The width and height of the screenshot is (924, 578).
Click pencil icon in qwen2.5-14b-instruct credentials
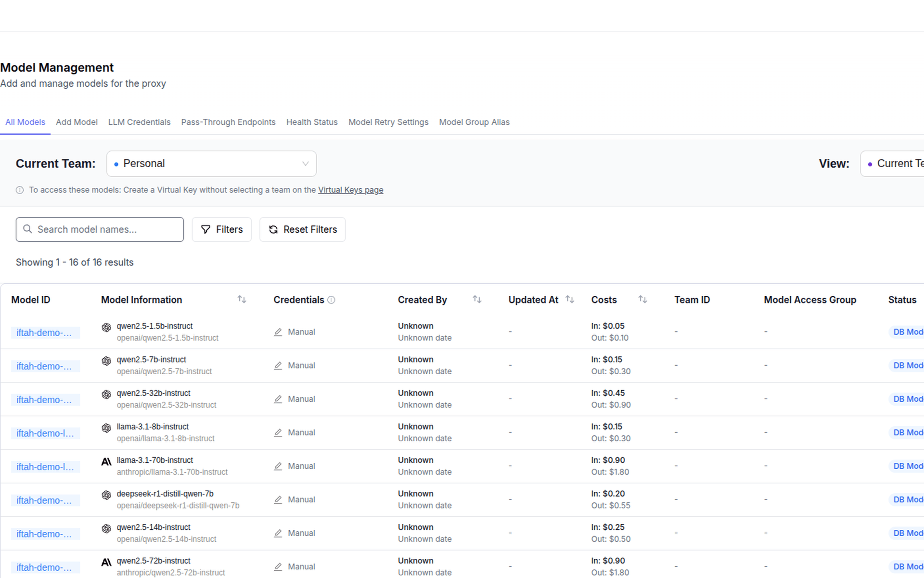pos(278,533)
